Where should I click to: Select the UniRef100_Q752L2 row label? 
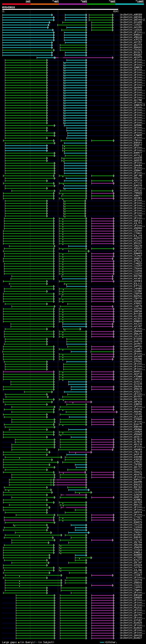131,261
